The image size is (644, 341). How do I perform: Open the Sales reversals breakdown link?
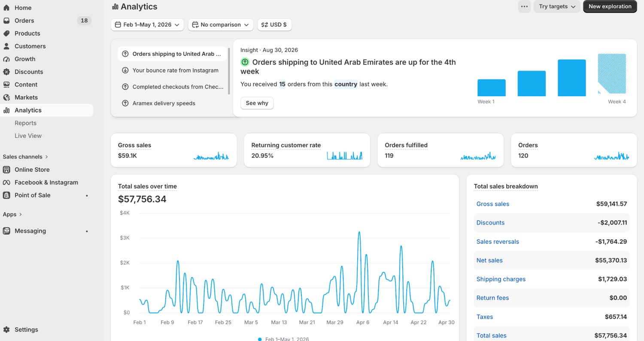498,242
